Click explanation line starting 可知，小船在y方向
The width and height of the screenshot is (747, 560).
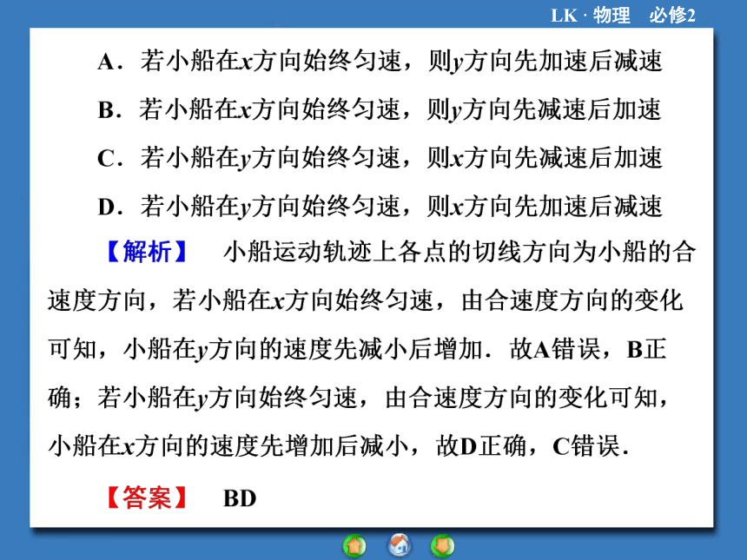point(357,349)
